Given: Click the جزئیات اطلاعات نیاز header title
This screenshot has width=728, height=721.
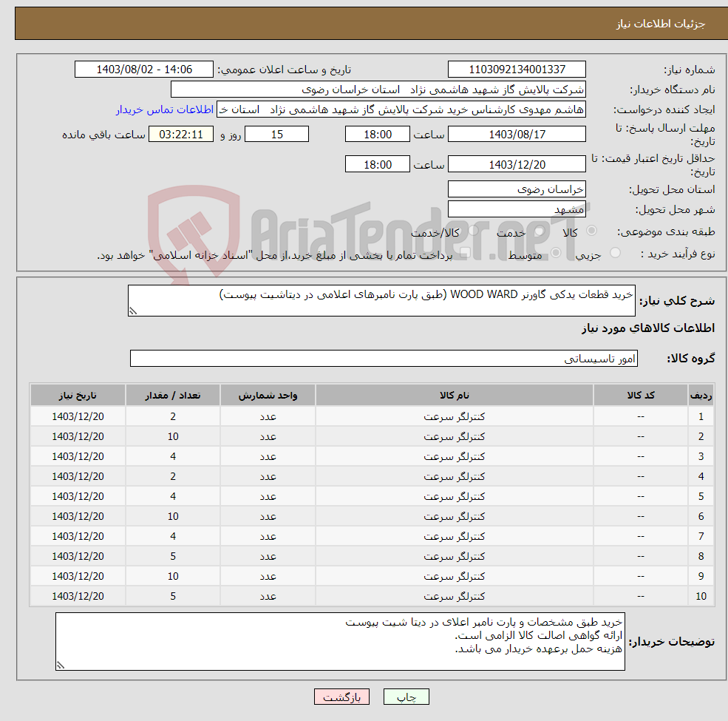Looking at the screenshot, I should click(660, 23).
